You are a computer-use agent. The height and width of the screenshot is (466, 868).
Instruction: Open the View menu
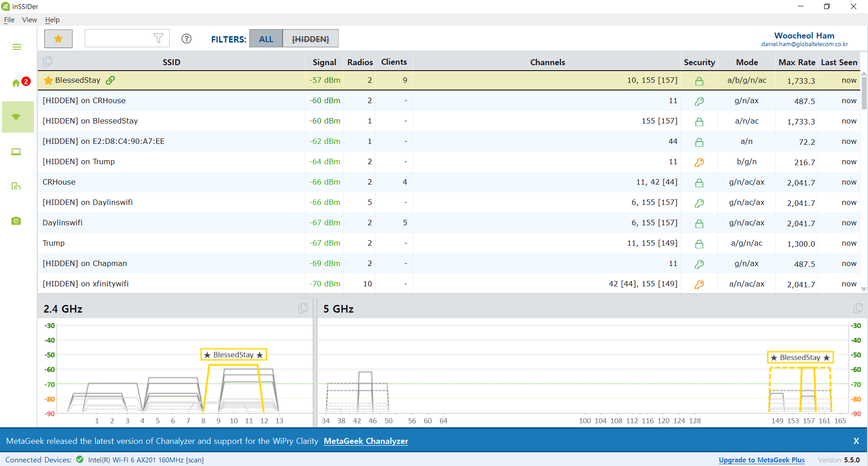tap(29, 20)
